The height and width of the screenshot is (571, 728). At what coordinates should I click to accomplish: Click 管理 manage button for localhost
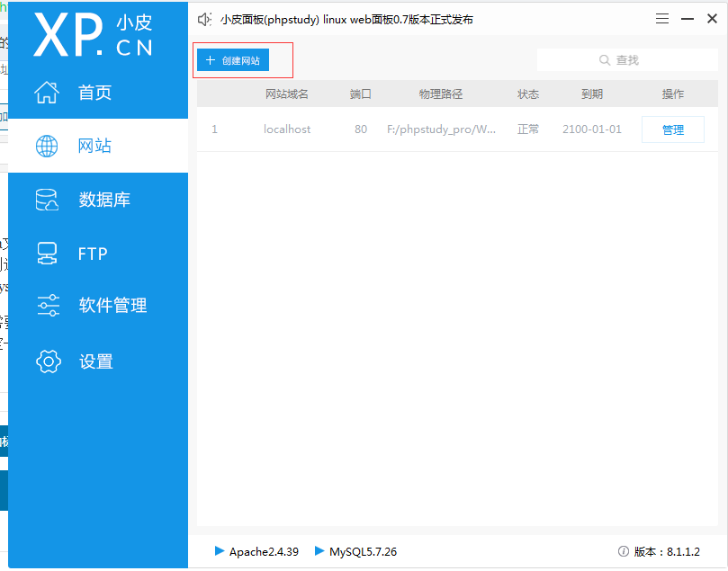point(673,129)
